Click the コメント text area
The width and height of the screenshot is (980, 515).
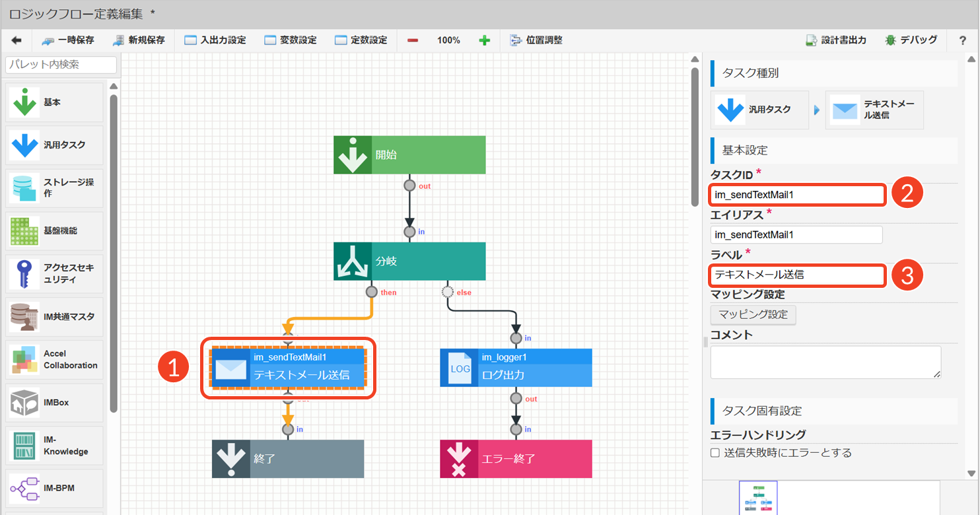tap(825, 362)
